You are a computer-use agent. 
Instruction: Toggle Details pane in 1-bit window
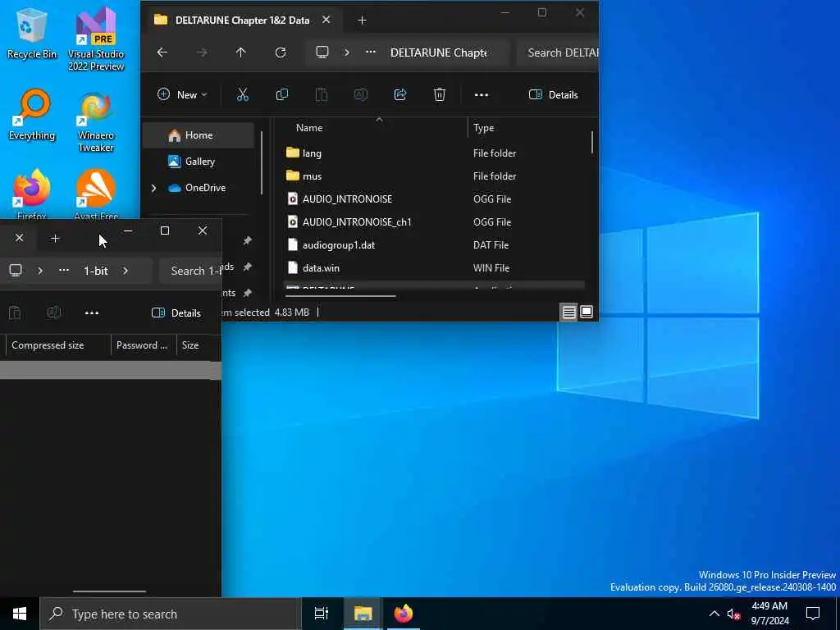pyautogui.click(x=176, y=313)
